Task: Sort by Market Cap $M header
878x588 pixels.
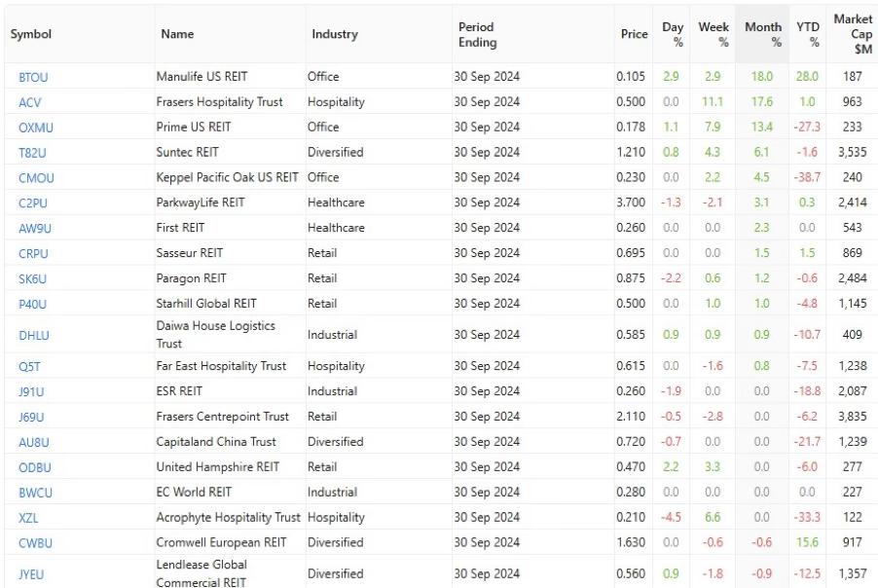Action: [x=854, y=34]
